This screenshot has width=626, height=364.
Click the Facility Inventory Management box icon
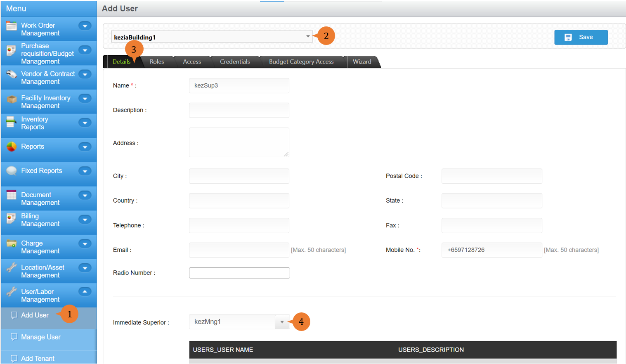(x=12, y=99)
